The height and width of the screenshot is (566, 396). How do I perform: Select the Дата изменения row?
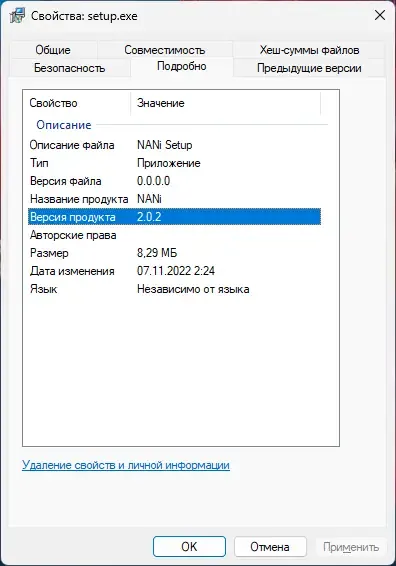pos(174,271)
